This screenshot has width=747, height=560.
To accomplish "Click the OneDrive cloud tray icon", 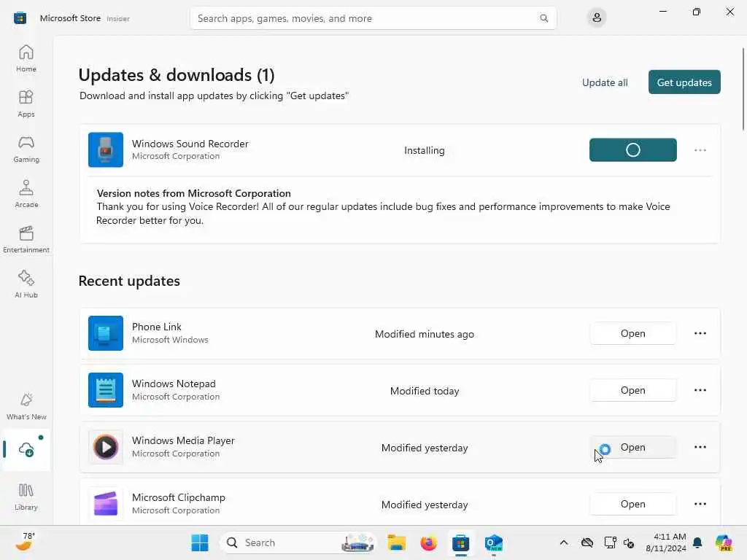I will 587,542.
